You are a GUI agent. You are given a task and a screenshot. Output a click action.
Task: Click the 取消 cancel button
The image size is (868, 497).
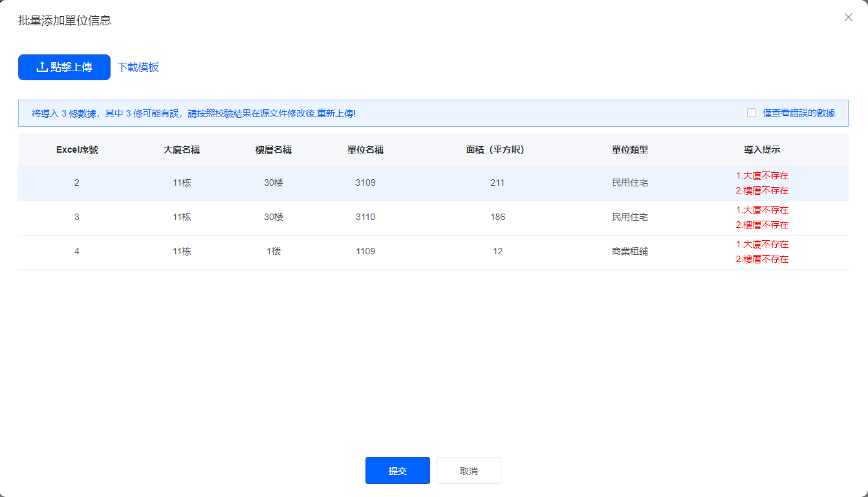[469, 470]
